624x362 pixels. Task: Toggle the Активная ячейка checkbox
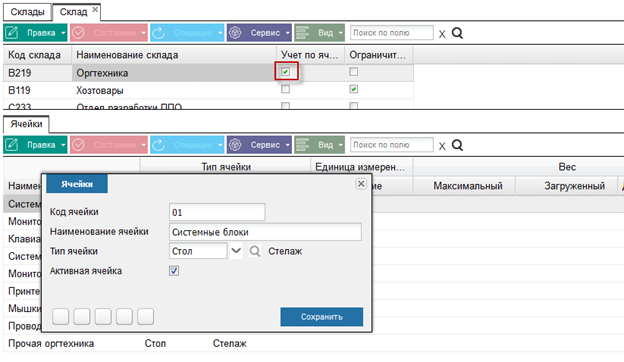(x=174, y=271)
